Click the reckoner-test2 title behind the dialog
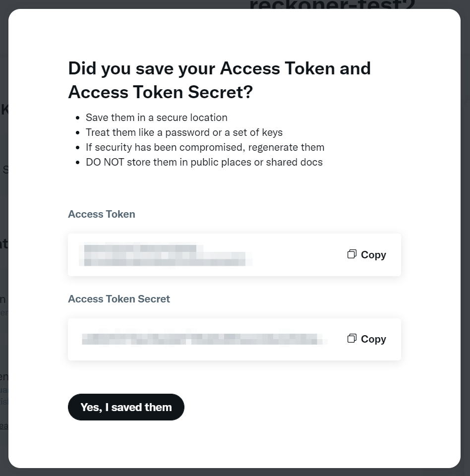The width and height of the screenshot is (470, 476). click(x=332, y=4)
